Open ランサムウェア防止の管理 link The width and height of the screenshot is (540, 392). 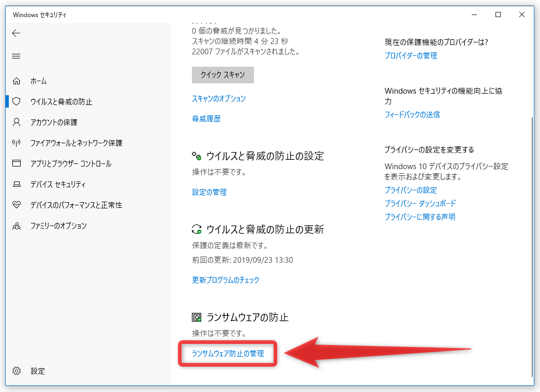click(x=228, y=353)
